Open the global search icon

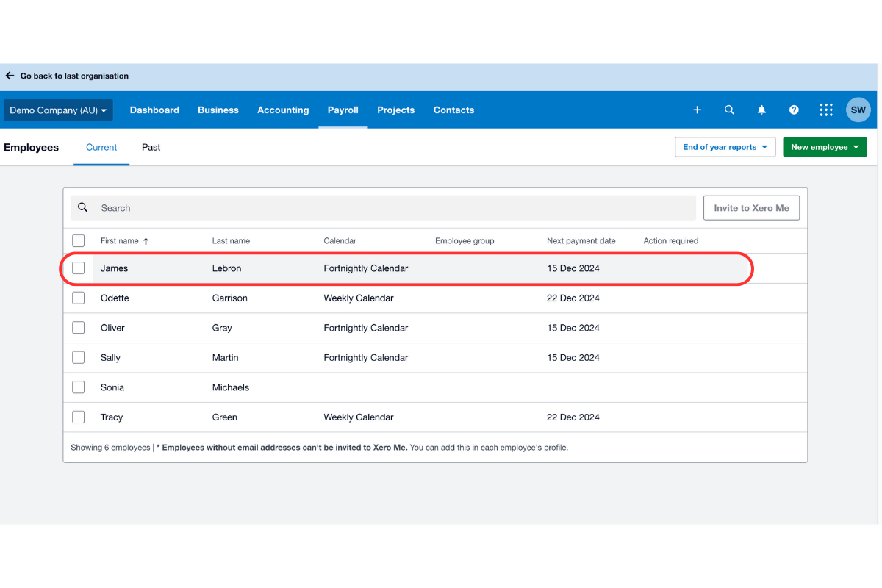(x=729, y=110)
